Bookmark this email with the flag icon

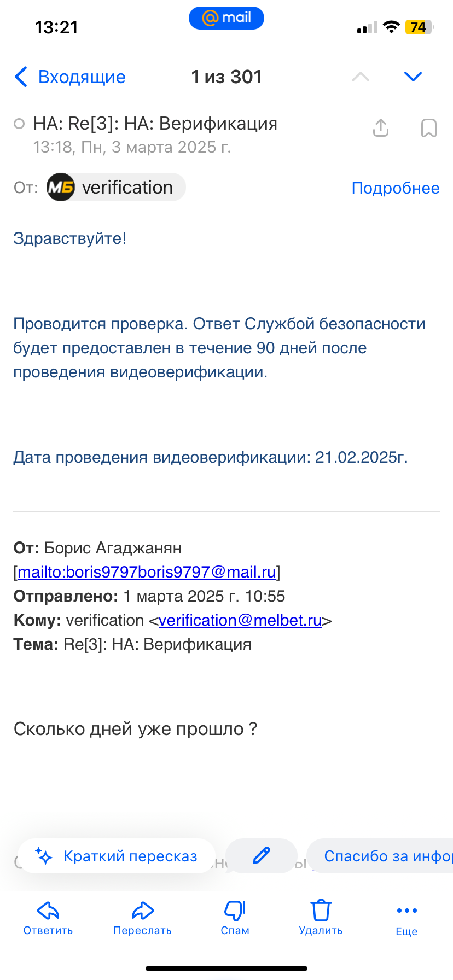tap(429, 128)
